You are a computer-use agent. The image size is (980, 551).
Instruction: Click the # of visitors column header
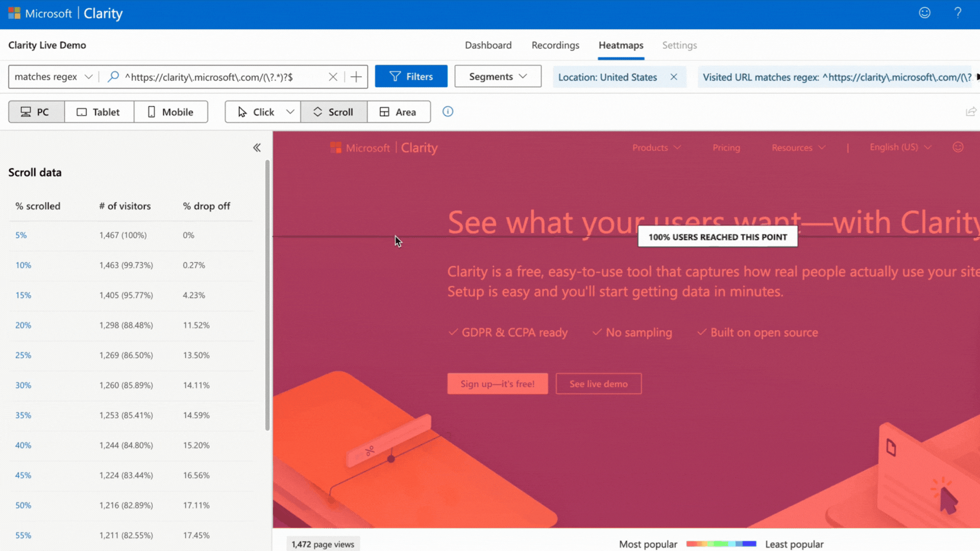[125, 206]
